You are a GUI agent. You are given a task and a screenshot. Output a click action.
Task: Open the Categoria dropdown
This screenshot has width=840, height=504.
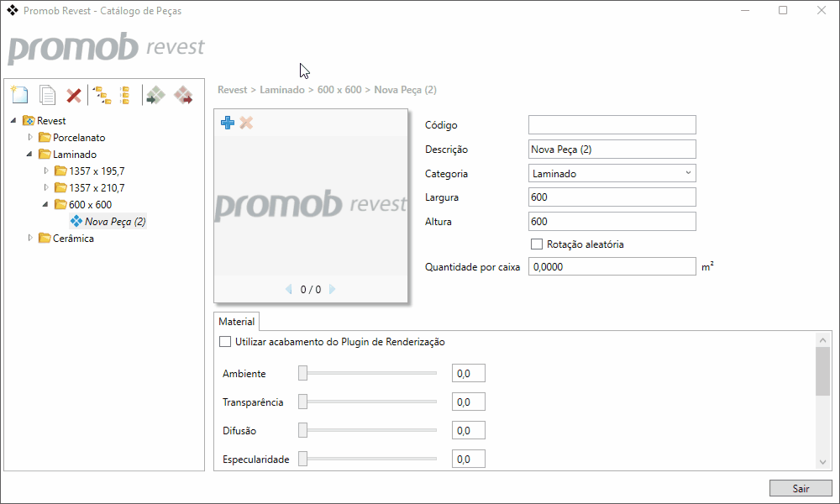tap(612, 174)
